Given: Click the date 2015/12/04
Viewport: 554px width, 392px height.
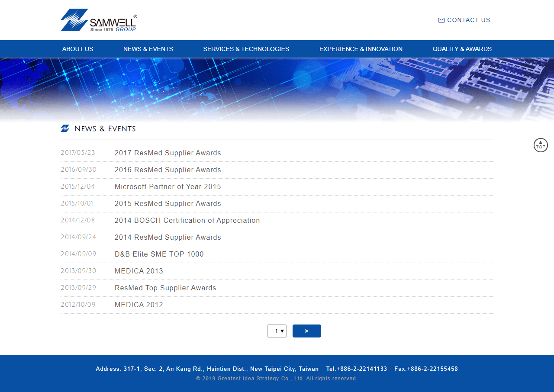Looking at the screenshot, I should 77,186.
